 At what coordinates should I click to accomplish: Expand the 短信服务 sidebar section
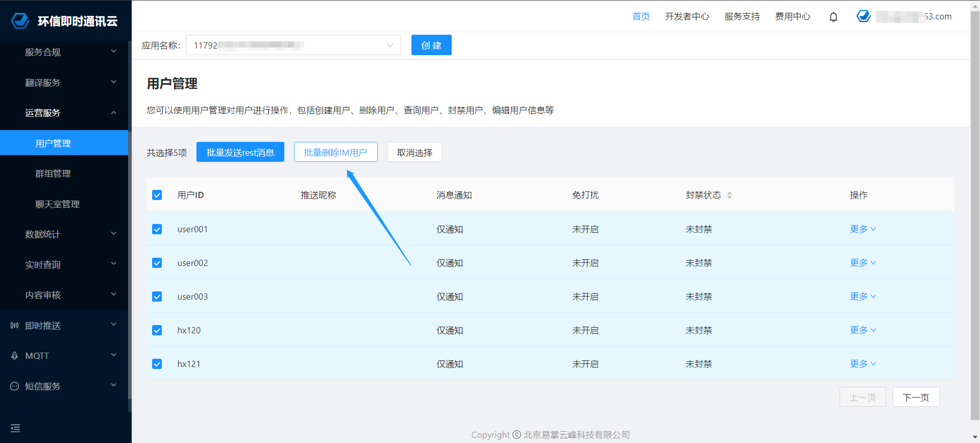[x=64, y=386]
